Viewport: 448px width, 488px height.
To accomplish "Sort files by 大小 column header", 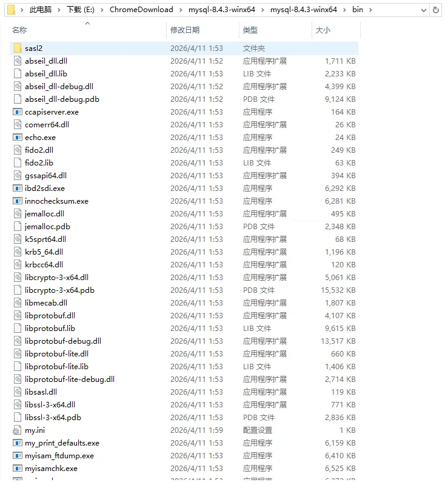I will (323, 30).
